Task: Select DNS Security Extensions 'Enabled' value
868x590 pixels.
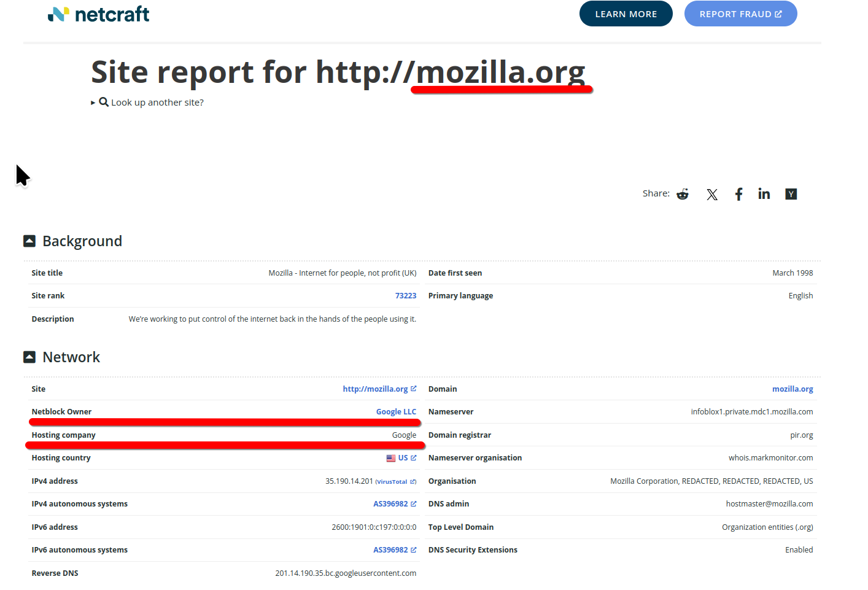Action: [x=799, y=550]
